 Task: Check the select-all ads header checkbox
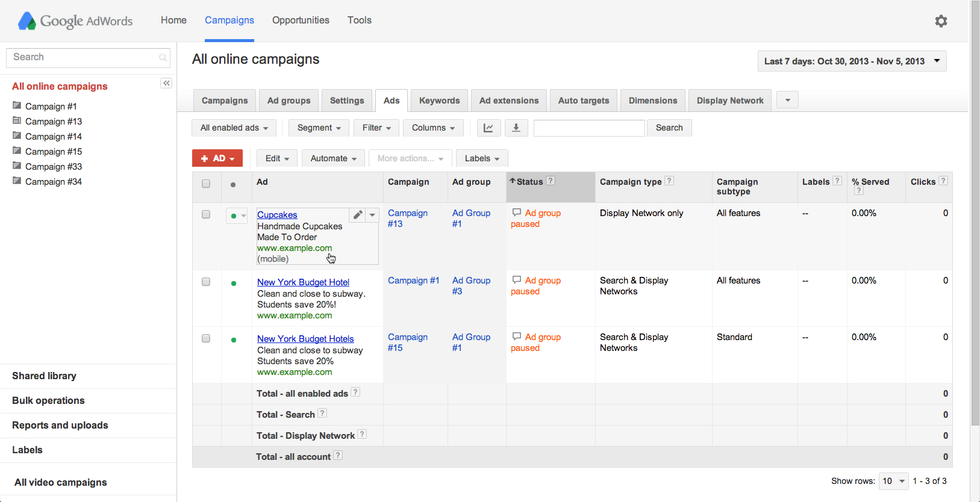click(x=206, y=184)
